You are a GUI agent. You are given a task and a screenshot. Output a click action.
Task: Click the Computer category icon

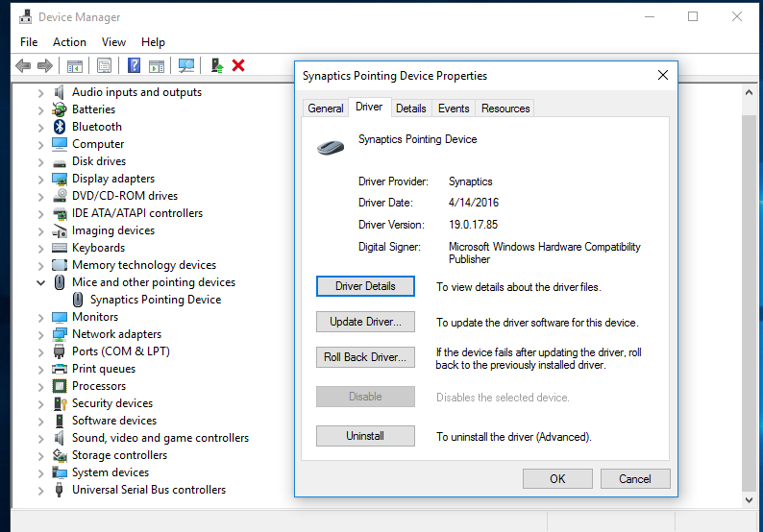pyautogui.click(x=60, y=144)
